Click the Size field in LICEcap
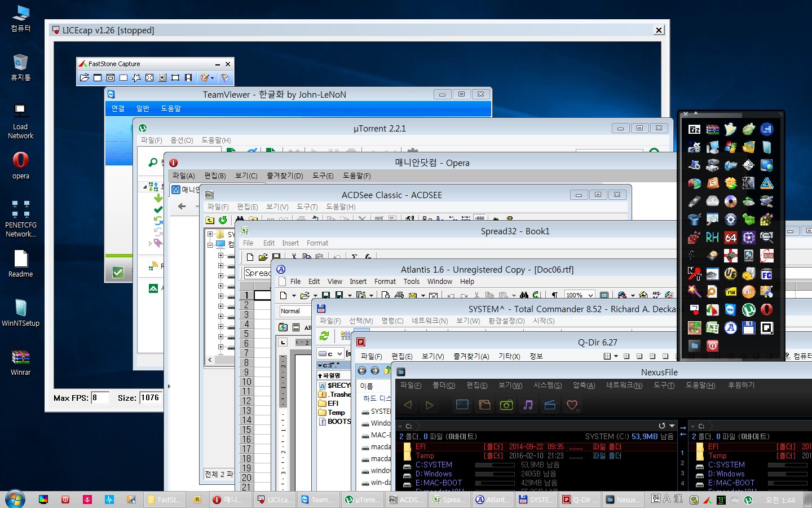 point(151,397)
